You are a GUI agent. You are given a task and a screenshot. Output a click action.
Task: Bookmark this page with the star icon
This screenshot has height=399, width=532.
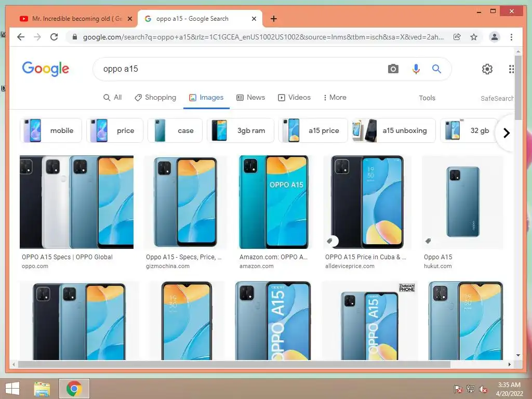(x=474, y=37)
